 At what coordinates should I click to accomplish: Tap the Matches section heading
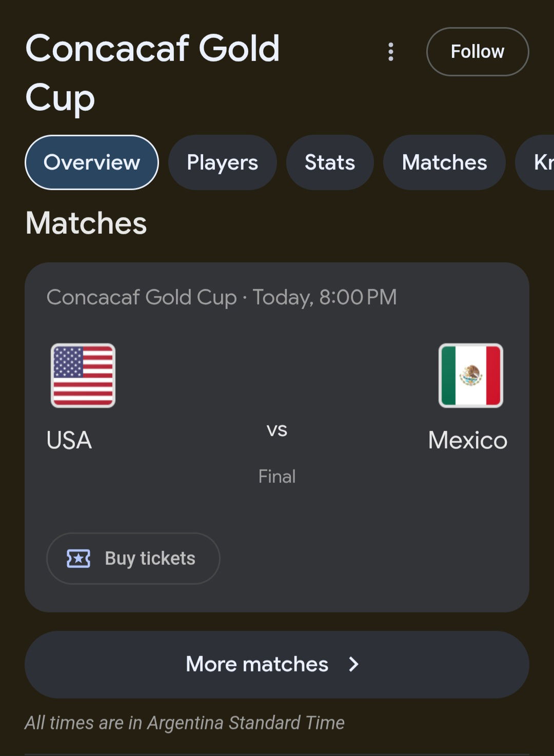coord(86,223)
